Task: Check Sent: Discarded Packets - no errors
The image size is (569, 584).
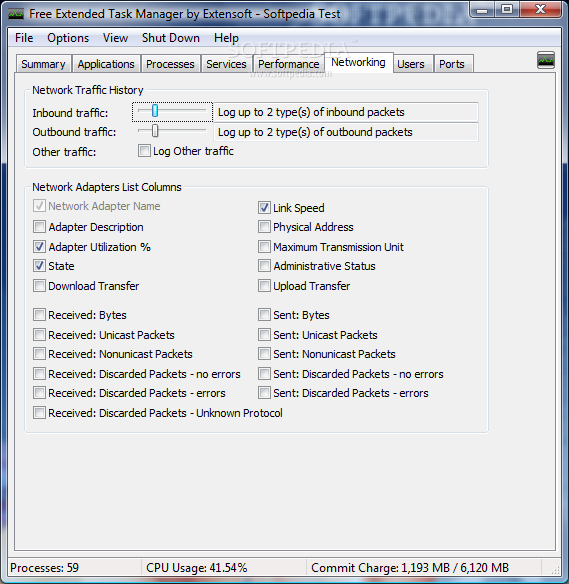Action: [x=264, y=374]
